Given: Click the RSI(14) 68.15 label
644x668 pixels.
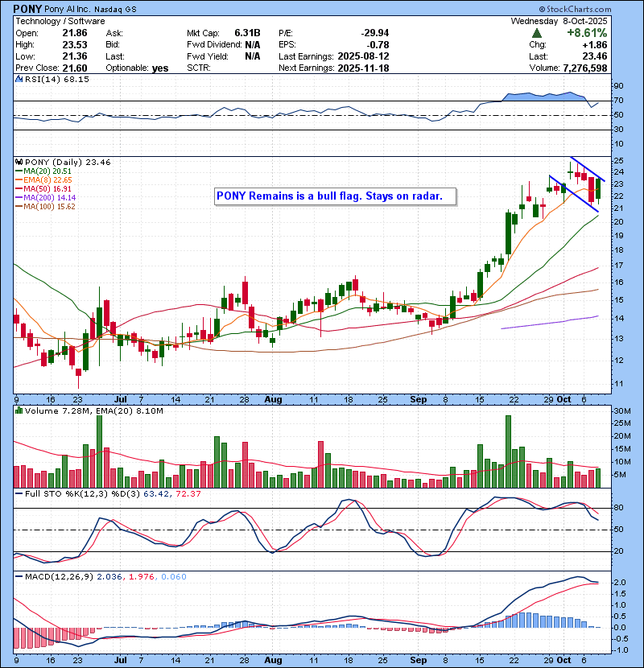Looking at the screenshot, I should click(x=56, y=79).
